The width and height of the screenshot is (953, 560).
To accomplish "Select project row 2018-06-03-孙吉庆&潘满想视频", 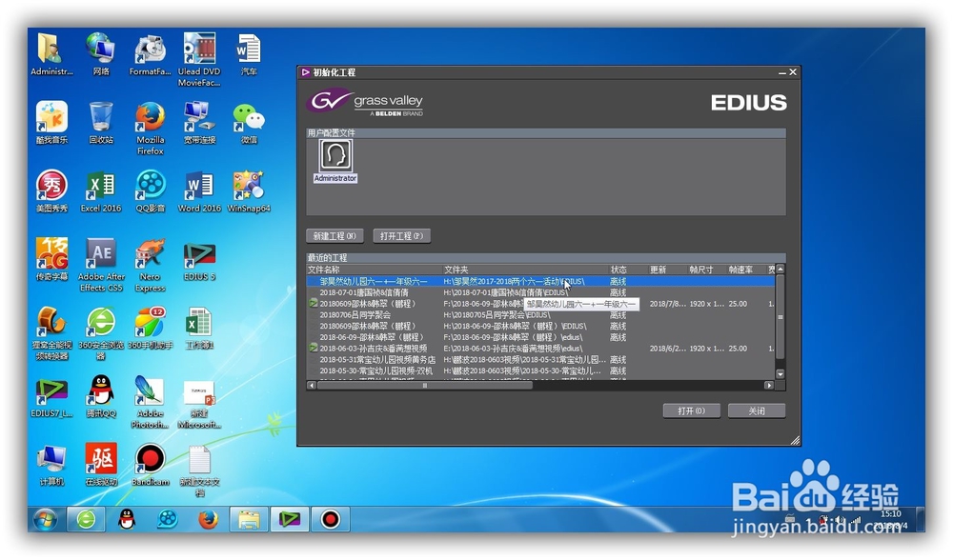I will click(540, 349).
